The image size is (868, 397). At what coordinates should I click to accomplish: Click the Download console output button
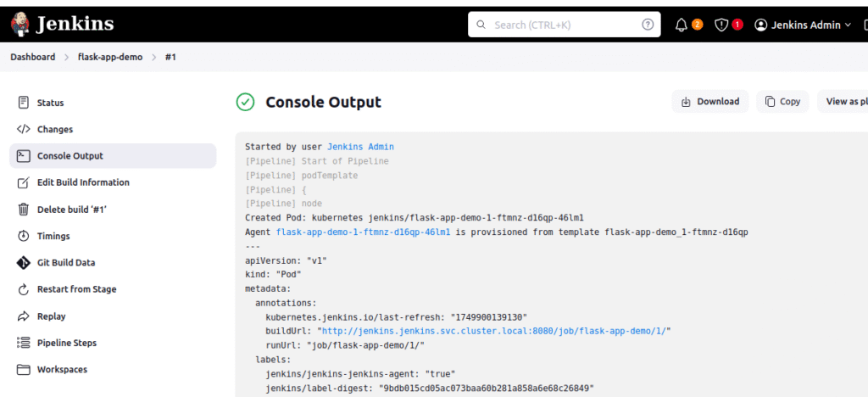(710, 101)
